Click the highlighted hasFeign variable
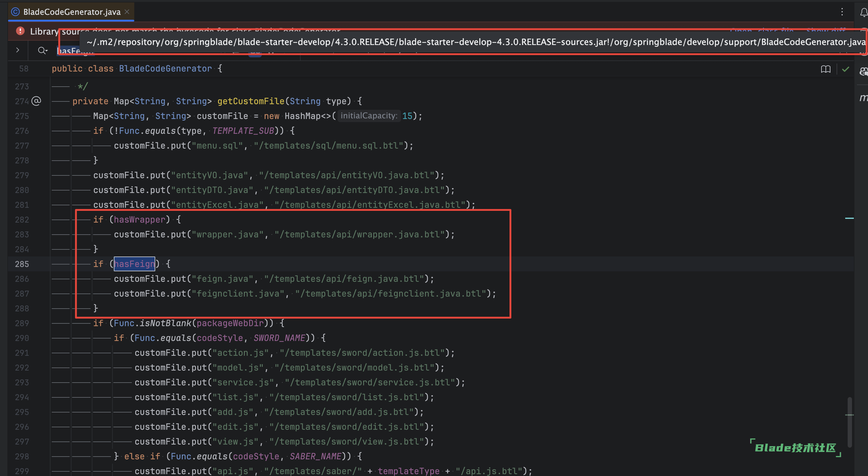The image size is (868, 476). point(134,264)
